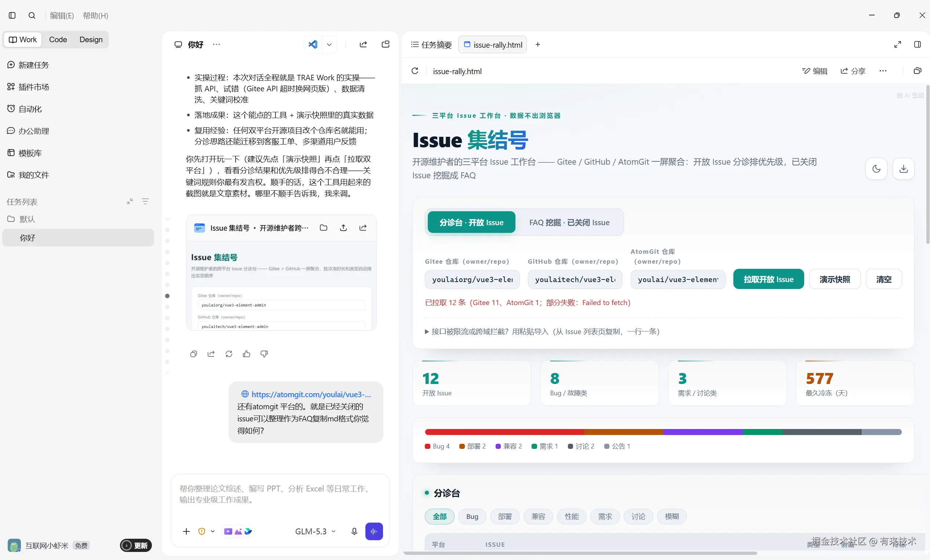Click the 更新 update button

pos(136,545)
